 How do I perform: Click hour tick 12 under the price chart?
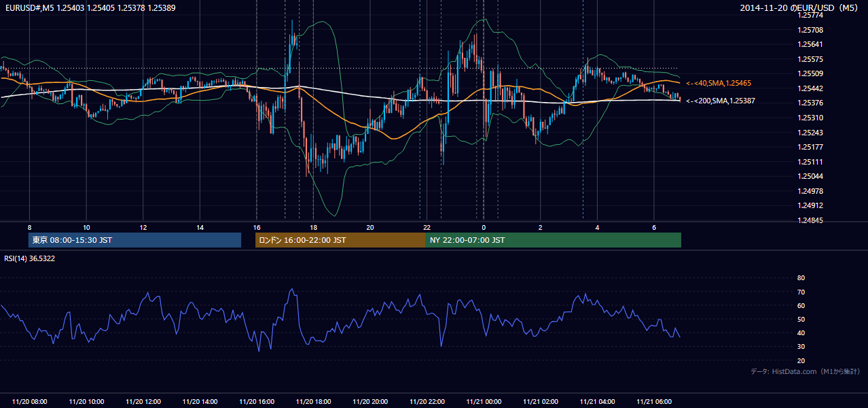coord(143,227)
